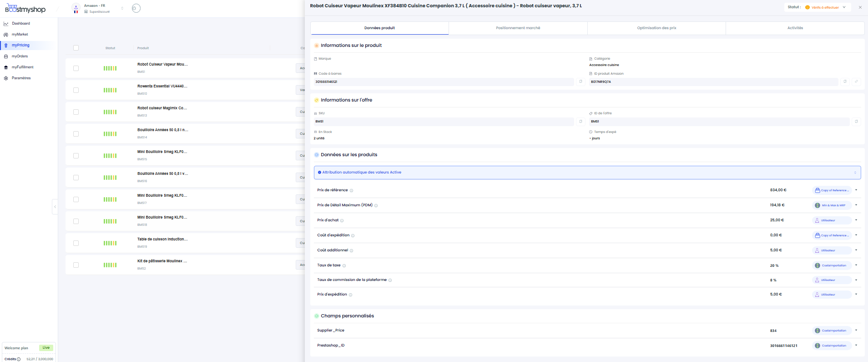Open source dropdown for Prix de Détail Maximum
Image resolution: width=868 pixels, height=362 pixels.
click(856, 205)
